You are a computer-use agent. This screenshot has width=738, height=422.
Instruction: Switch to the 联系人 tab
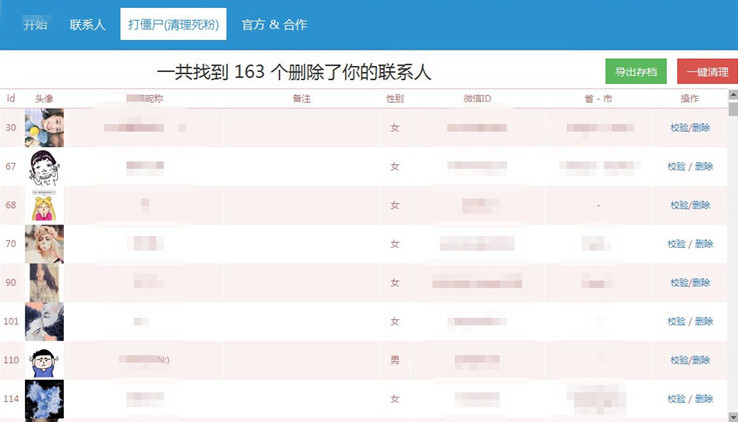click(87, 24)
